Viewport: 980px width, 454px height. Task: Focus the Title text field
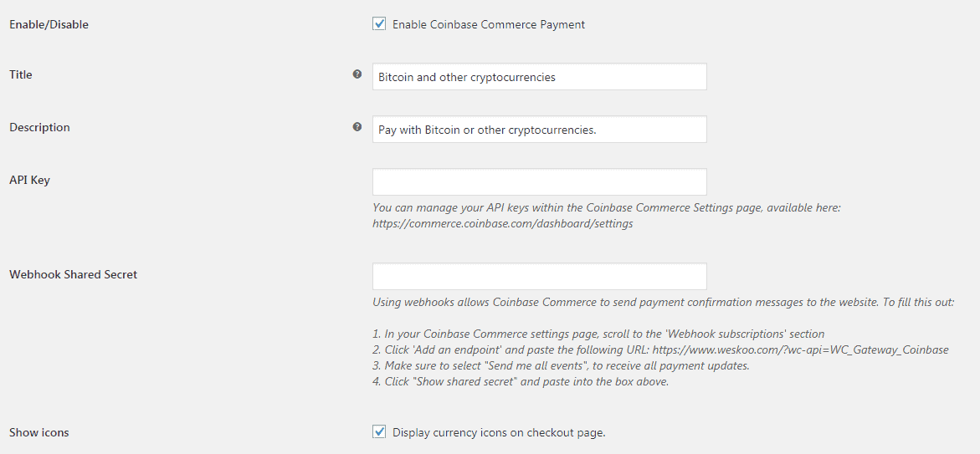click(x=539, y=76)
